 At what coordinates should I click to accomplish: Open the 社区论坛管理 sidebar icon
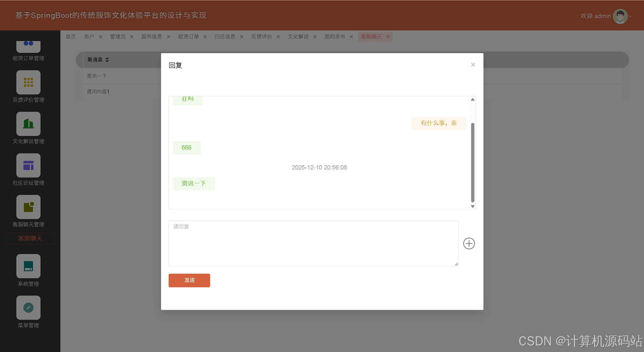pyautogui.click(x=28, y=165)
